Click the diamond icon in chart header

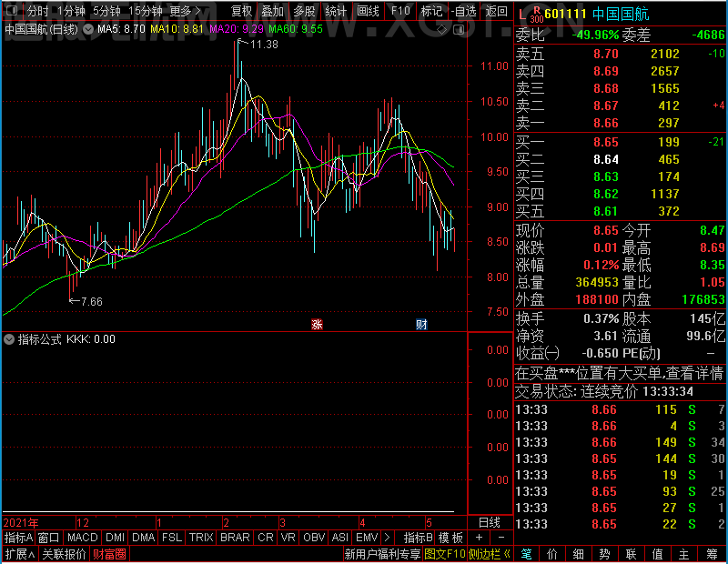tap(441, 30)
